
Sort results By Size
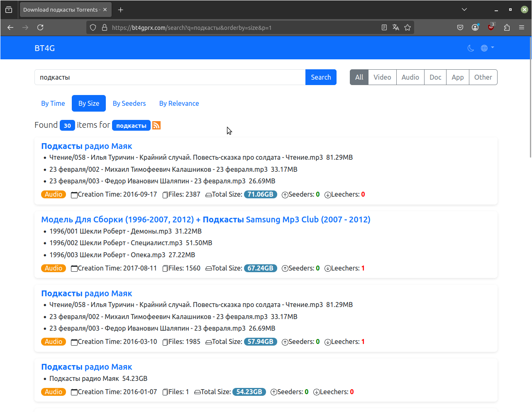pyautogui.click(x=89, y=103)
